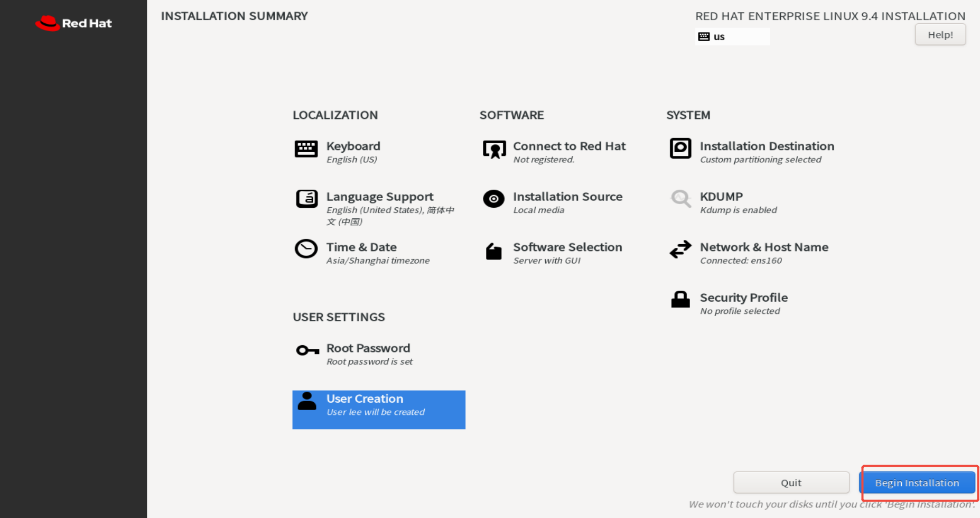
Task: Open the Help! button
Action: click(940, 35)
